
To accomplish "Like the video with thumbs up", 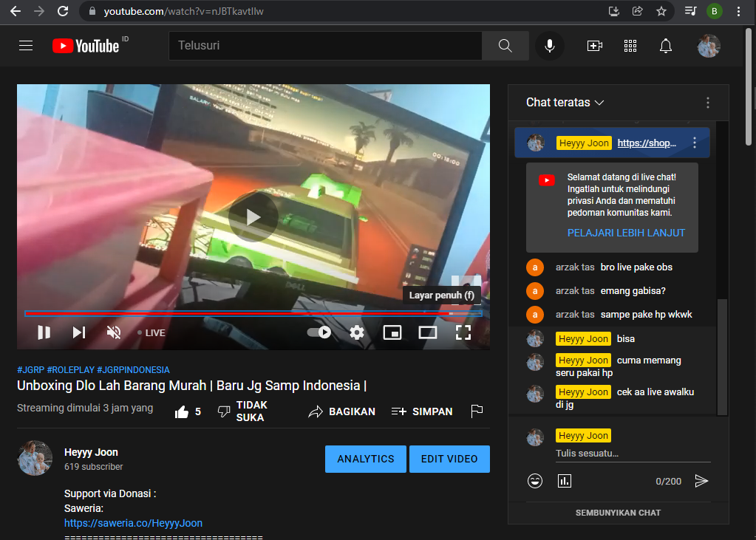I will click(x=188, y=411).
